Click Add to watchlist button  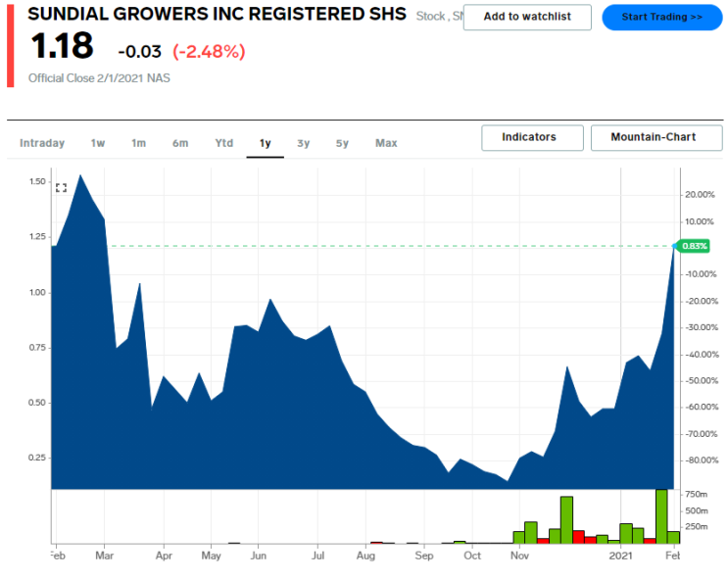527,18
